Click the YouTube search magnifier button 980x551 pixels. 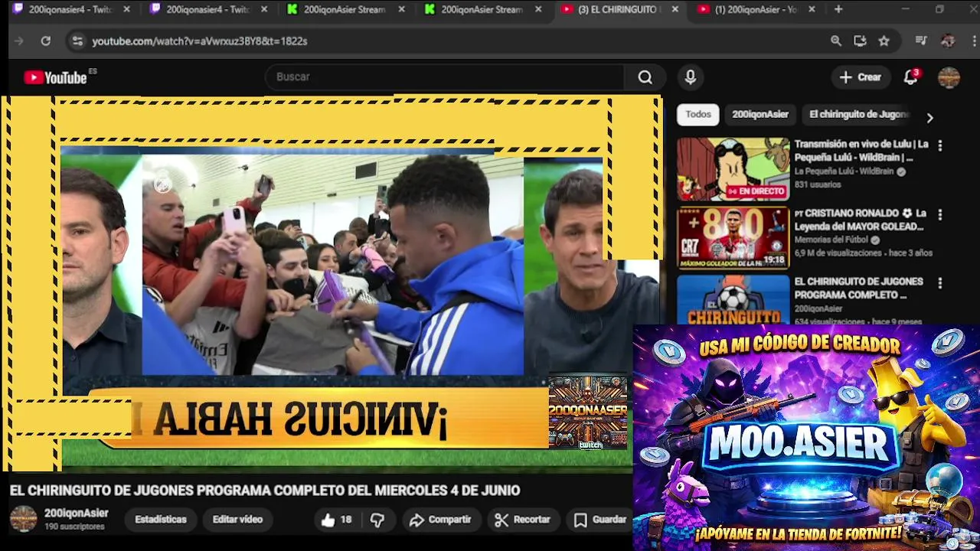click(x=645, y=77)
